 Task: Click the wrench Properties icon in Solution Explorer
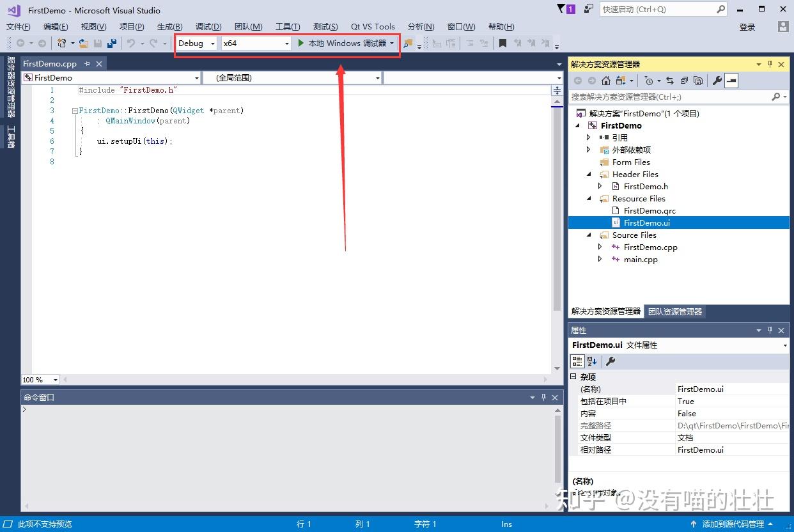click(x=717, y=81)
